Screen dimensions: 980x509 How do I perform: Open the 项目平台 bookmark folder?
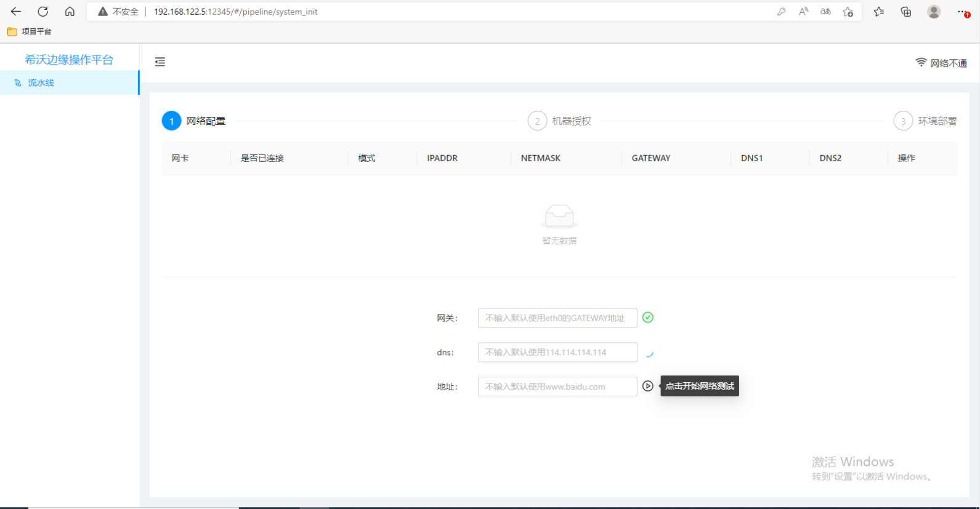(x=30, y=31)
